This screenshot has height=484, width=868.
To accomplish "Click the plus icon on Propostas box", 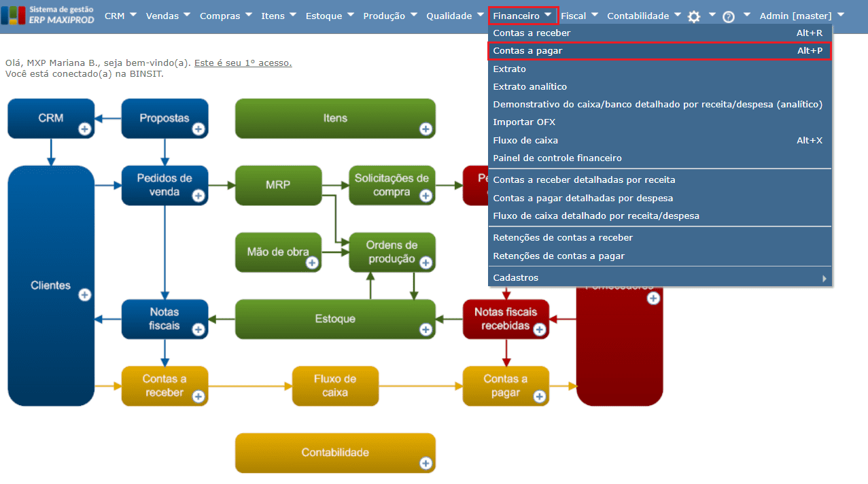I will [x=198, y=128].
